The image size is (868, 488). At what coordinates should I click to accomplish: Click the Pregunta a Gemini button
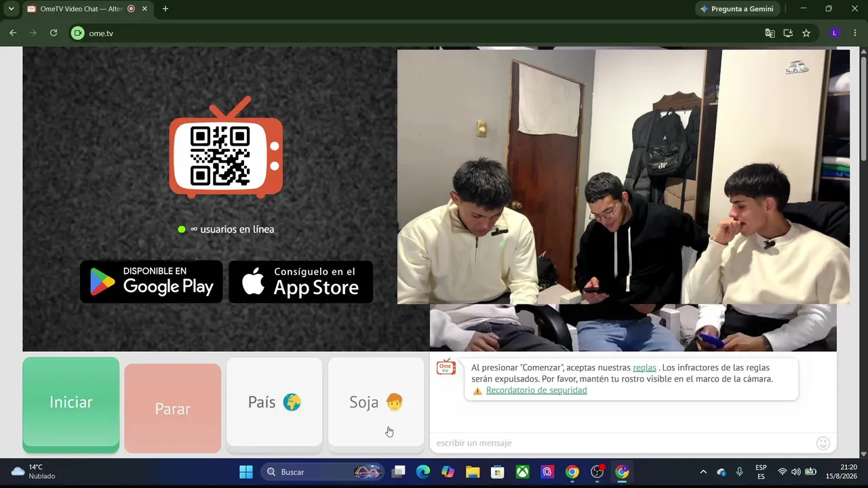pyautogui.click(x=736, y=9)
